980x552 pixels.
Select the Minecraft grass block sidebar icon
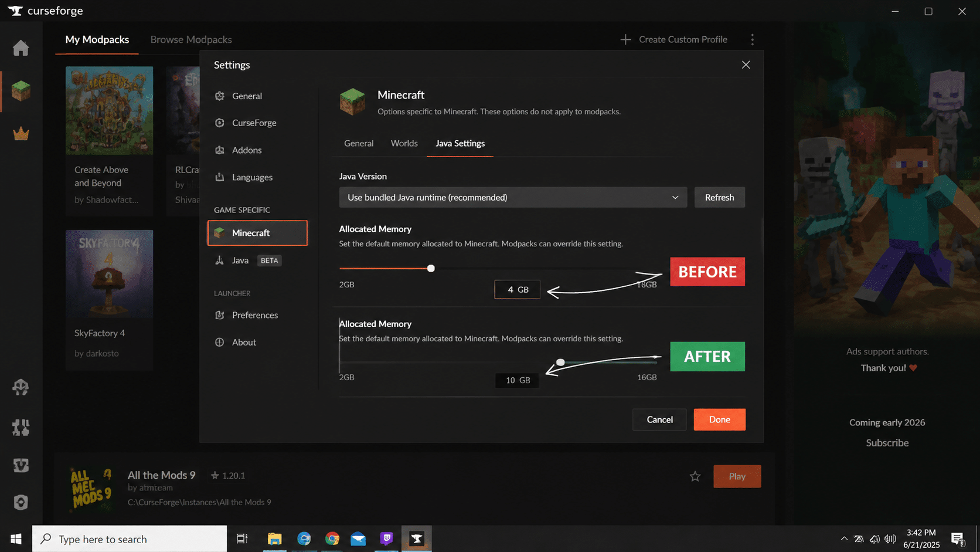click(x=21, y=91)
